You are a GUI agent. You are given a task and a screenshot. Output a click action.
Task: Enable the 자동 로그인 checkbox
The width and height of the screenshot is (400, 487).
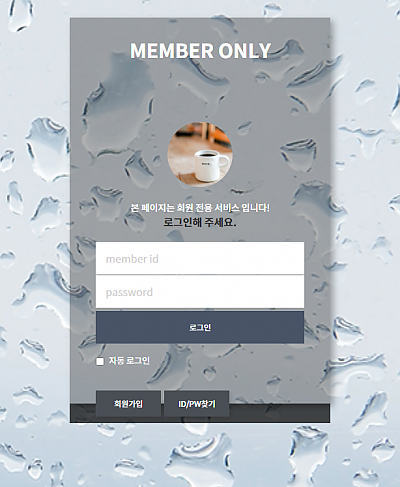coord(100,361)
